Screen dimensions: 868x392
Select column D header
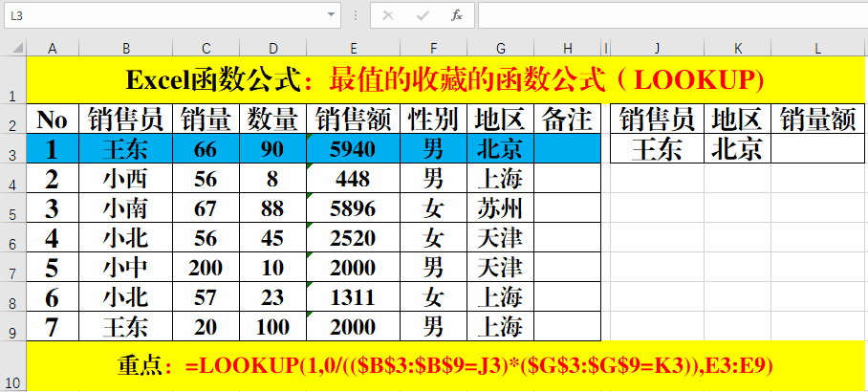pos(272,49)
